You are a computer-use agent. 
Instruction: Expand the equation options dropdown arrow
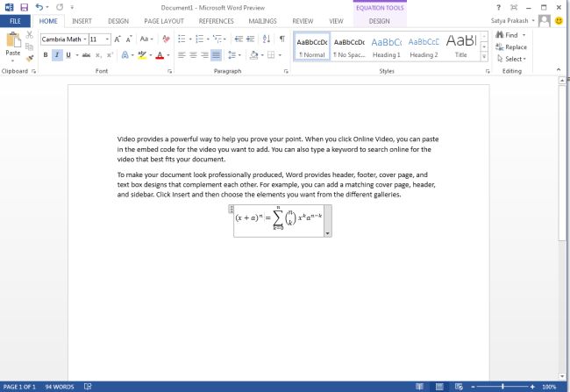328,233
